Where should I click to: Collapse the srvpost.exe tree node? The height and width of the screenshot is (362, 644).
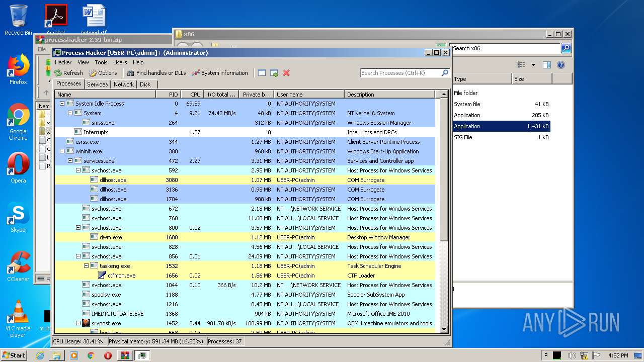click(78, 323)
